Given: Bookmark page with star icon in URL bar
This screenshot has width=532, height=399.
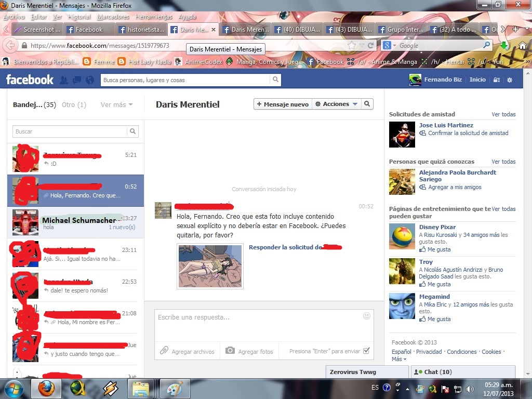Looking at the screenshot, I should [352, 45].
